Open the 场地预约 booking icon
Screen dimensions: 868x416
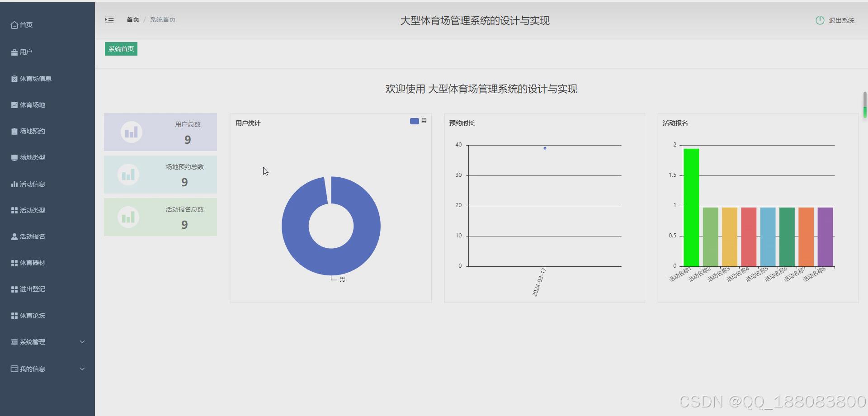pyautogui.click(x=14, y=131)
